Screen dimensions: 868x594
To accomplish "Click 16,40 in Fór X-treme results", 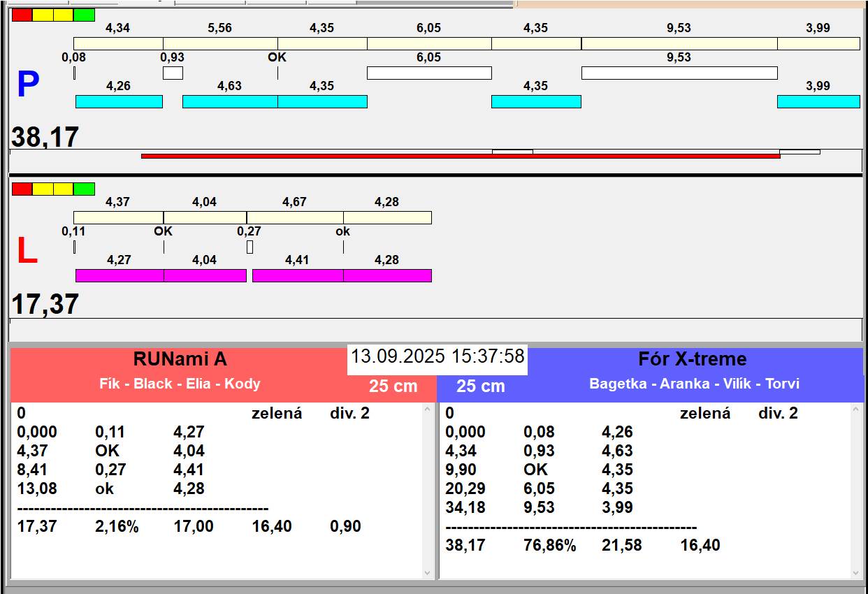I will click(700, 545).
